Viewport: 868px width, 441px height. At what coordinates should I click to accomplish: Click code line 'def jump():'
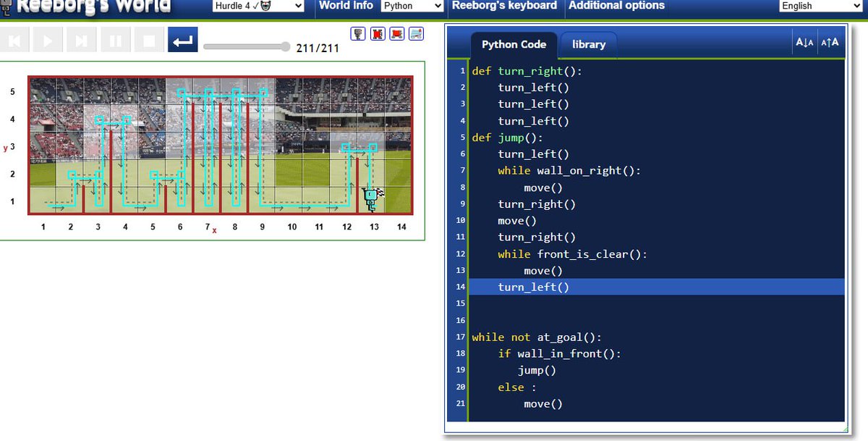(x=507, y=138)
